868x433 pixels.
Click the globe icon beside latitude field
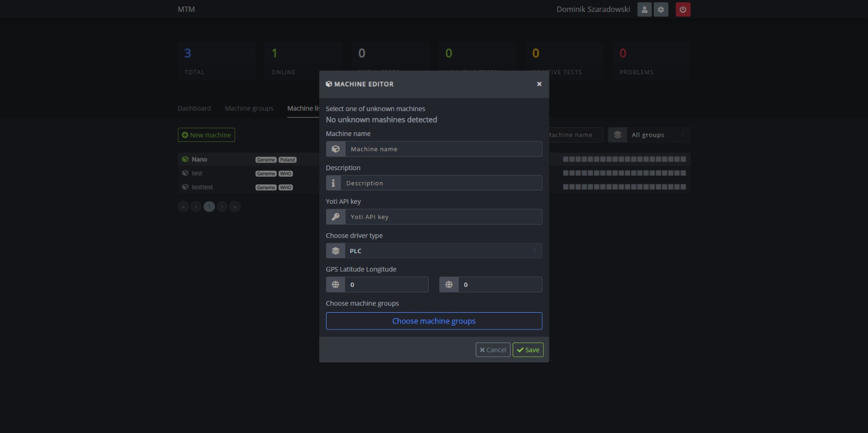336,285
